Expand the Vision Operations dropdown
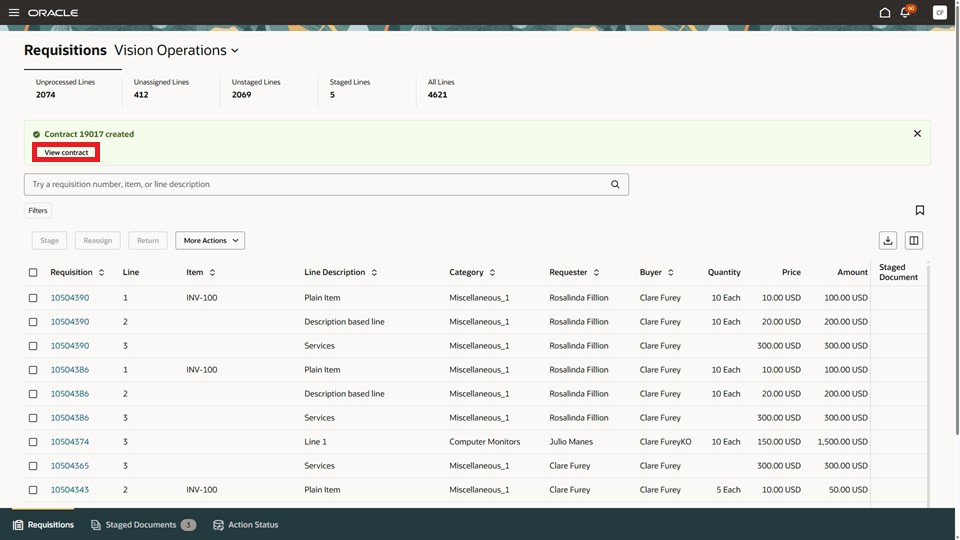 (176, 50)
